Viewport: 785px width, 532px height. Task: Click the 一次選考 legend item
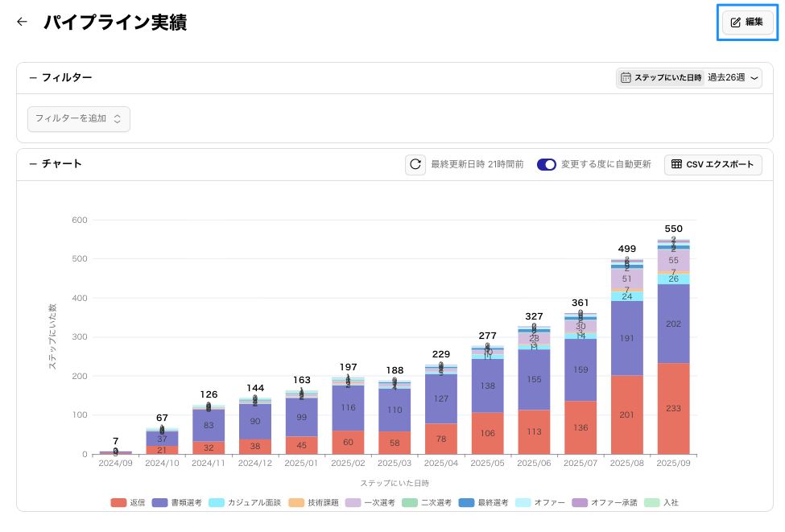373,503
